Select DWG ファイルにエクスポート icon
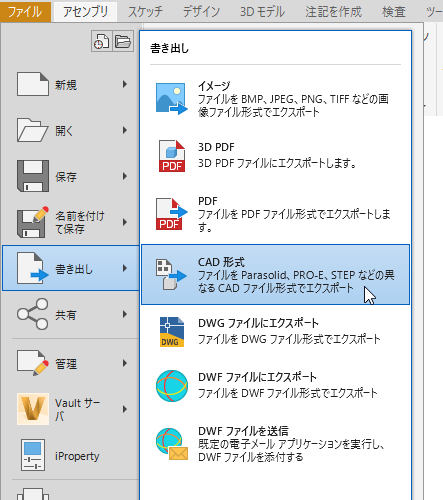443x500 pixels. [x=171, y=332]
